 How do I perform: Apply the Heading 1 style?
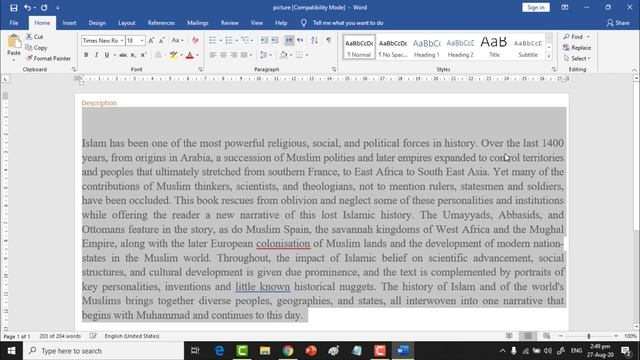pyautogui.click(x=427, y=47)
